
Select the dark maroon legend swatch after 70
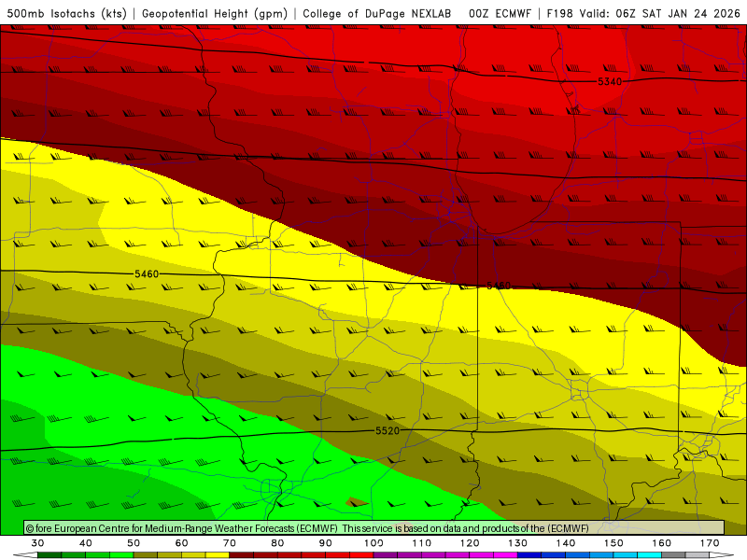click(x=242, y=555)
